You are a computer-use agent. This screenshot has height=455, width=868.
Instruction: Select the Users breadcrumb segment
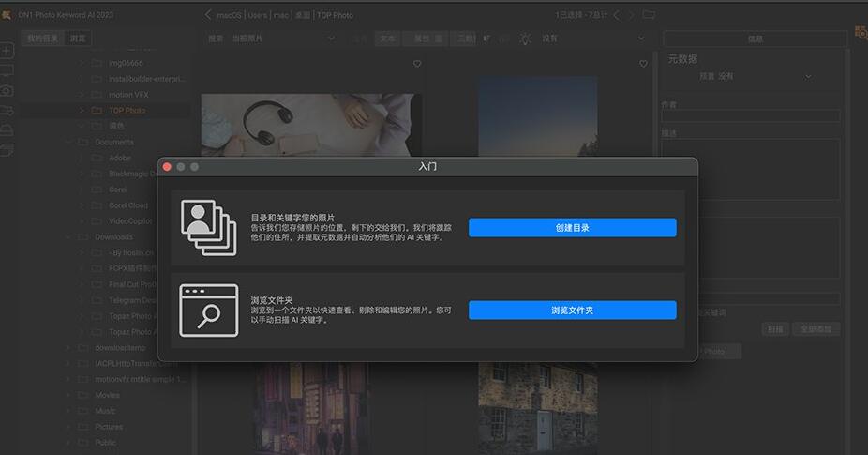[258, 16]
